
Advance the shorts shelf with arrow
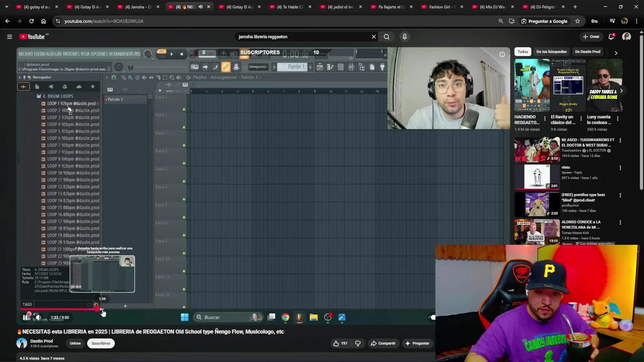(621, 91)
